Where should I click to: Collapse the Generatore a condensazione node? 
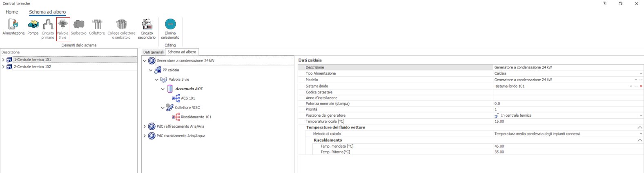[x=145, y=61]
